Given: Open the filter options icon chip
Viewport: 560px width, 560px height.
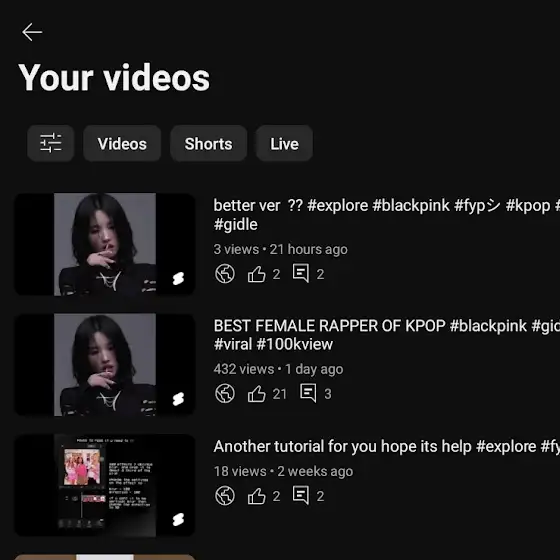Looking at the screenshot, I should point(51,143).
